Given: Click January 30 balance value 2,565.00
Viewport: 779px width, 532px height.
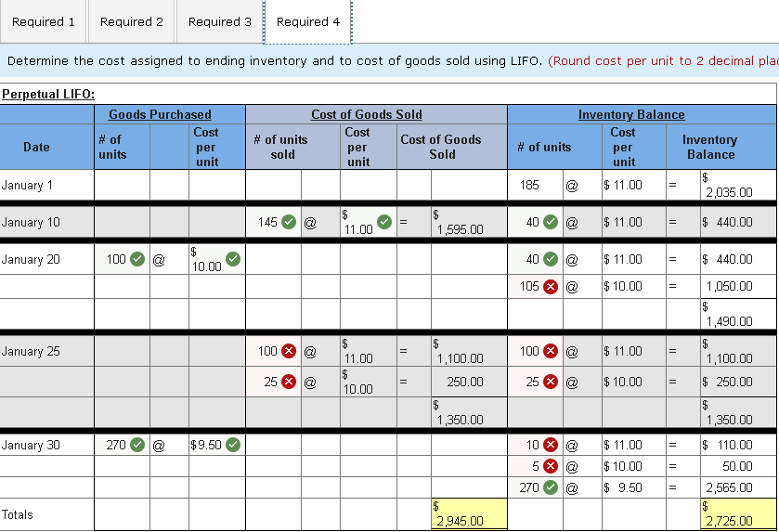Looking at the screenshot, I should [729, 487].
